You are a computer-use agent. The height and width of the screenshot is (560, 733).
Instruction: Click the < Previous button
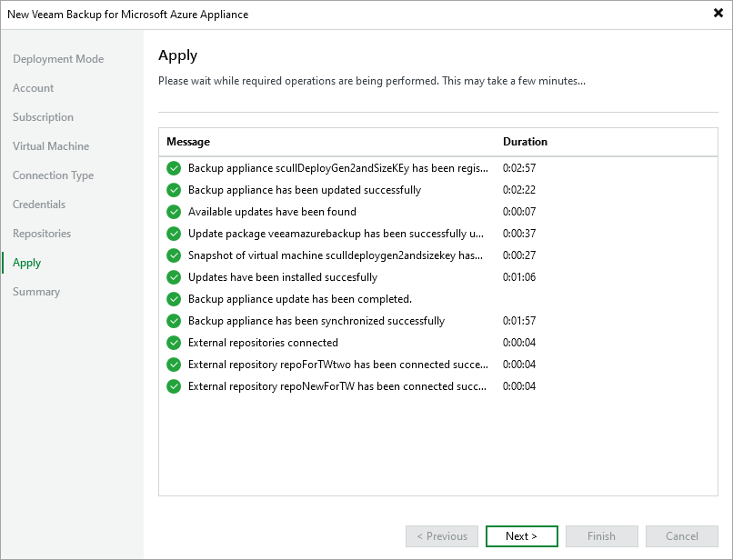pos(442,536)
